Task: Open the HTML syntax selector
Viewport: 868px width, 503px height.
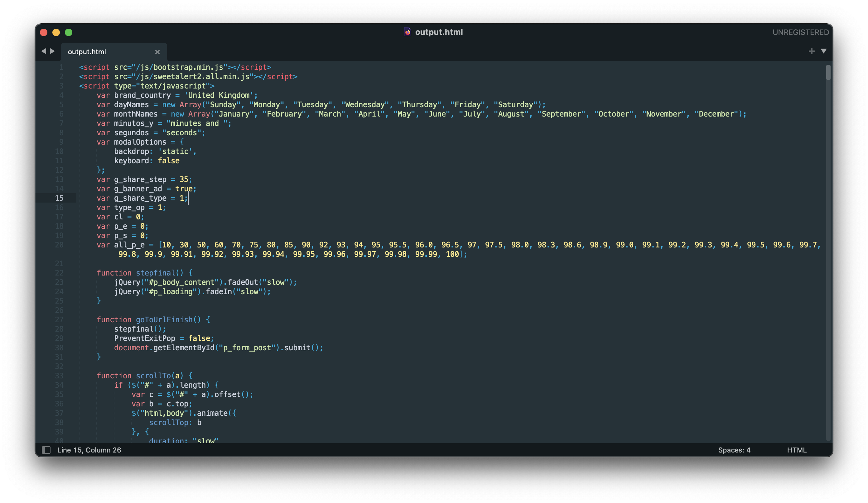Action: point(797,450)
